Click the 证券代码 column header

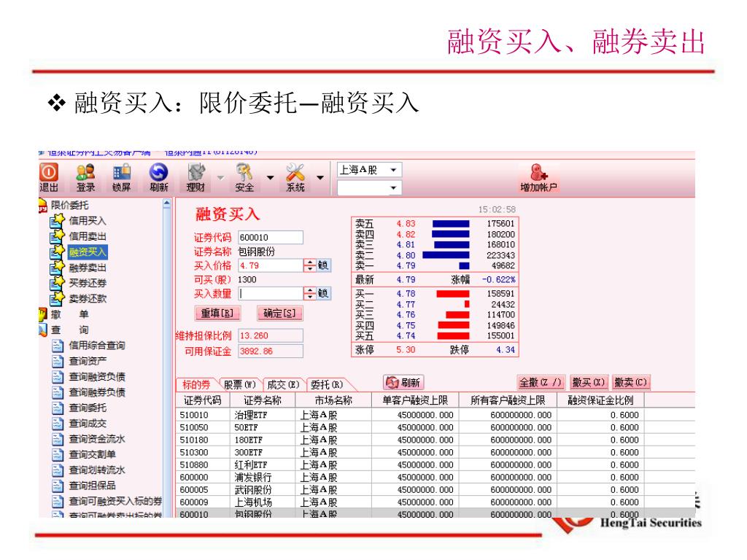click(x=203, y=400)
